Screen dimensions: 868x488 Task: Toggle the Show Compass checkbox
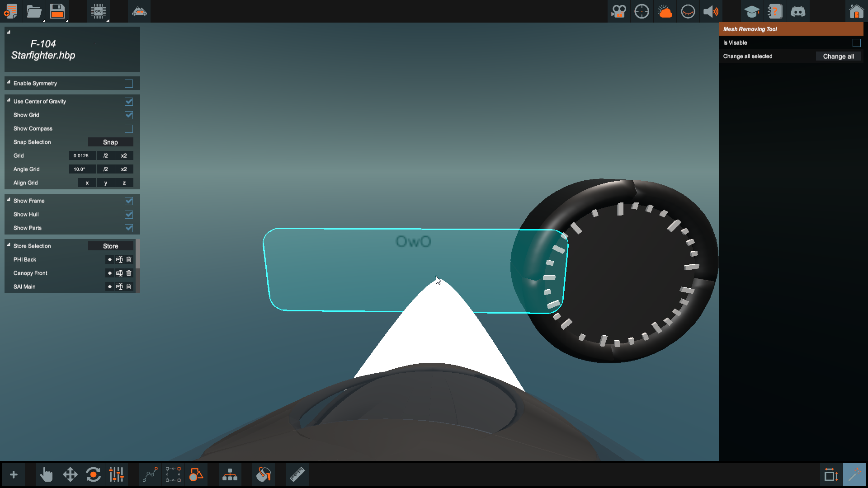[x=129, y=129]
